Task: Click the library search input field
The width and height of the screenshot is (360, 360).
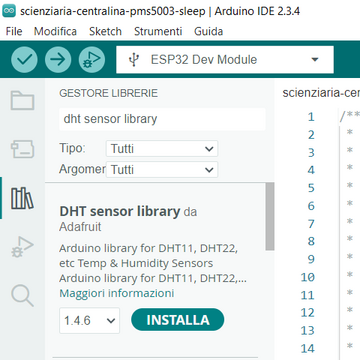Action: 162,119
